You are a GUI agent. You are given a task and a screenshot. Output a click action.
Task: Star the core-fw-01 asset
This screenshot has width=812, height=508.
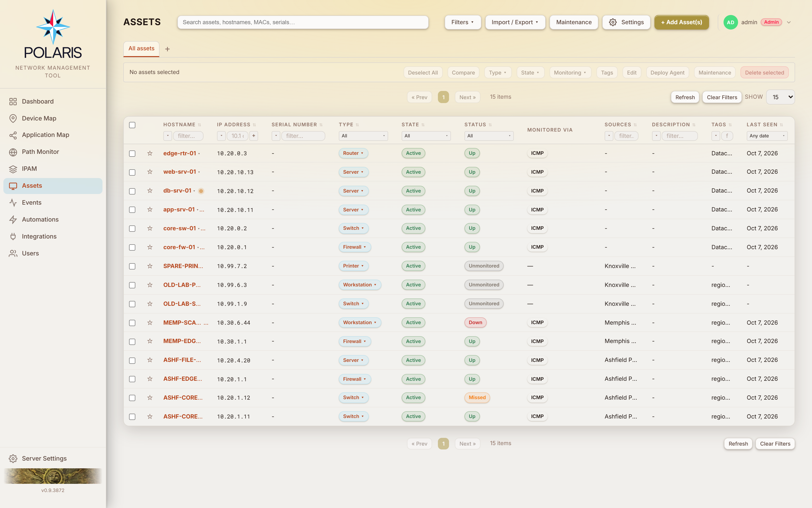click(150, 247)
